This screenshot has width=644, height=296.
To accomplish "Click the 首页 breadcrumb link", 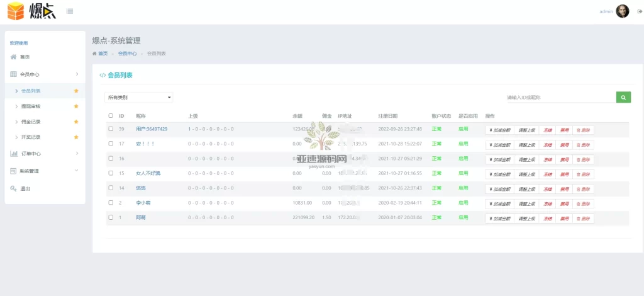I will coord(103,54).
